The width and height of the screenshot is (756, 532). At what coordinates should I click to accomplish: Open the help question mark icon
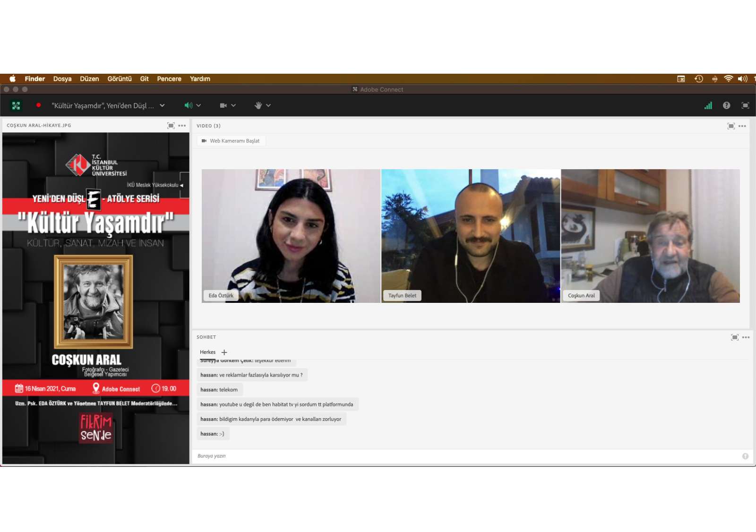coord(727,105)
